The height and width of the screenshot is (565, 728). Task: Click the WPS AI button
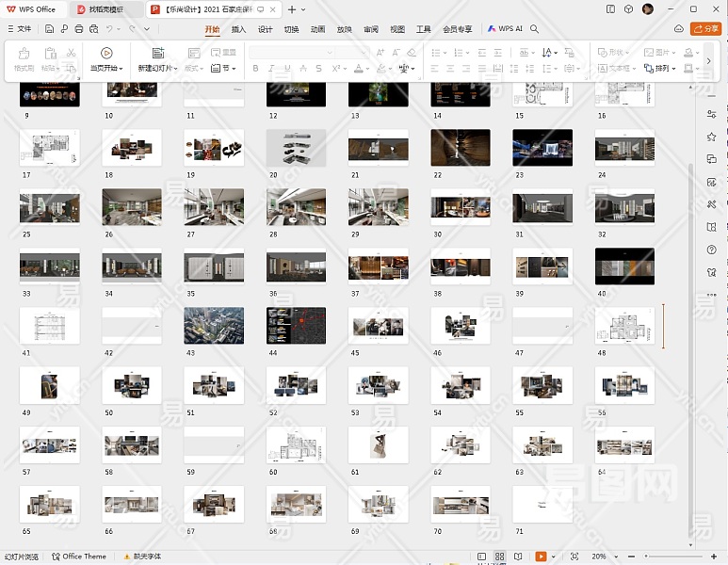pyautogui.click(x=507, y=29)
